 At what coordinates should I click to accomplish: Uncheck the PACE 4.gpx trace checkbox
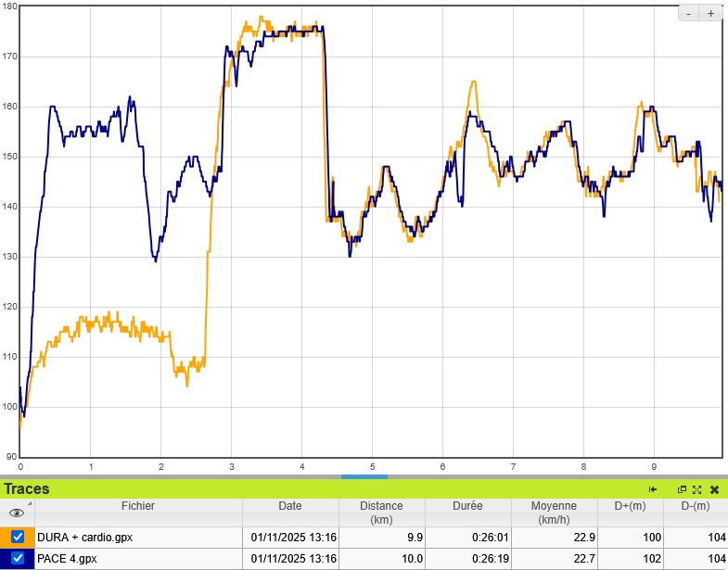(x=18, y=558)
